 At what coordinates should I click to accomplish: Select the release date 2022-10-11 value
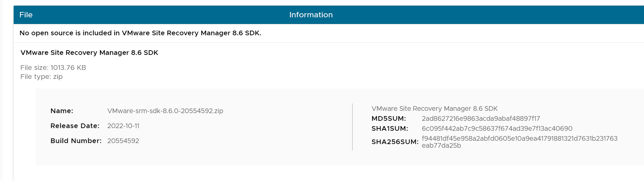[x=123, y=126]
